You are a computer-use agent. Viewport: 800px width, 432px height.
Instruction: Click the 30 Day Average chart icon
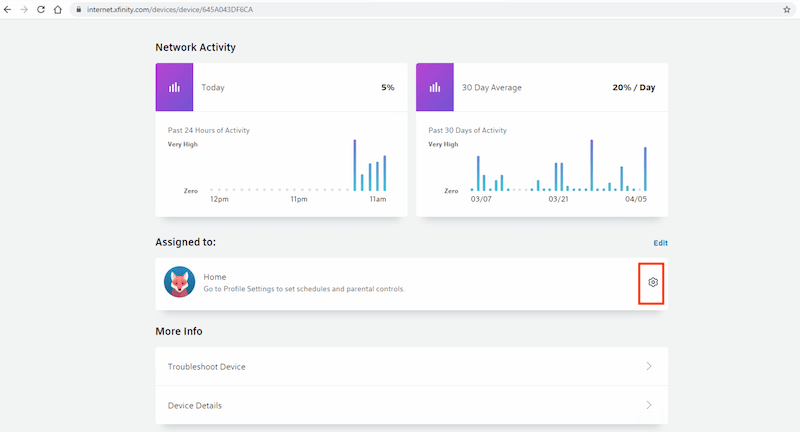click(x=435, y=87)
